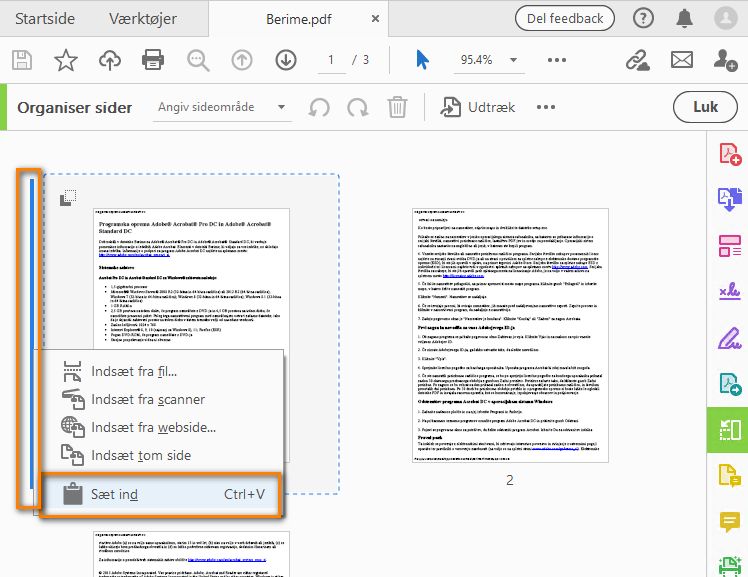
Task: Open notifications bell
Action: click(685, 18)
